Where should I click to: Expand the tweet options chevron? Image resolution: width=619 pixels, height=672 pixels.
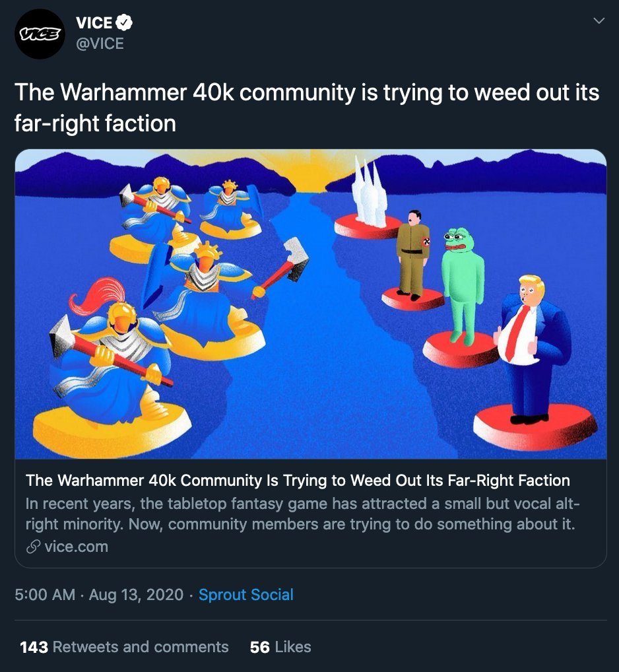pos(599,20)
